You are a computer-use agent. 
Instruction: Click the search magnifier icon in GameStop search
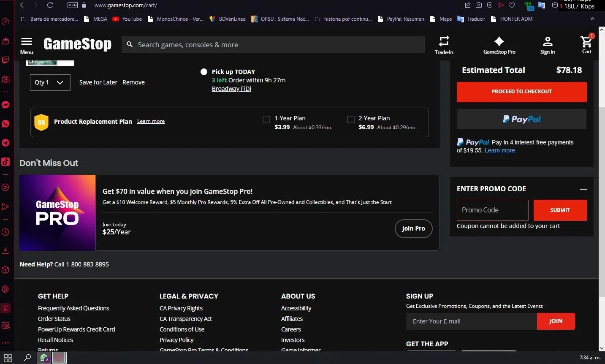(130, 44)
